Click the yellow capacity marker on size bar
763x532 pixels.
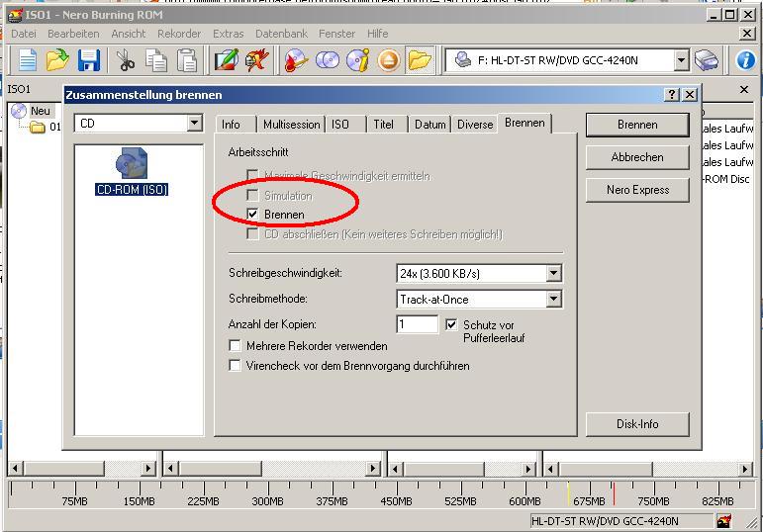click(568, 493)
